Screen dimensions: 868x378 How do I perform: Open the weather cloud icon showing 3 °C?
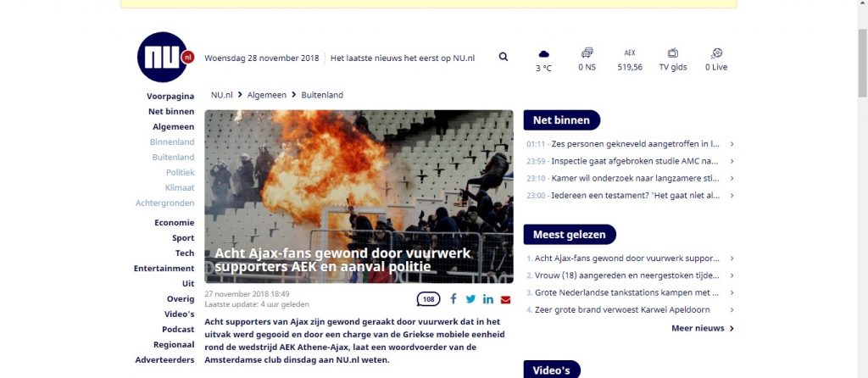[543, 53]
